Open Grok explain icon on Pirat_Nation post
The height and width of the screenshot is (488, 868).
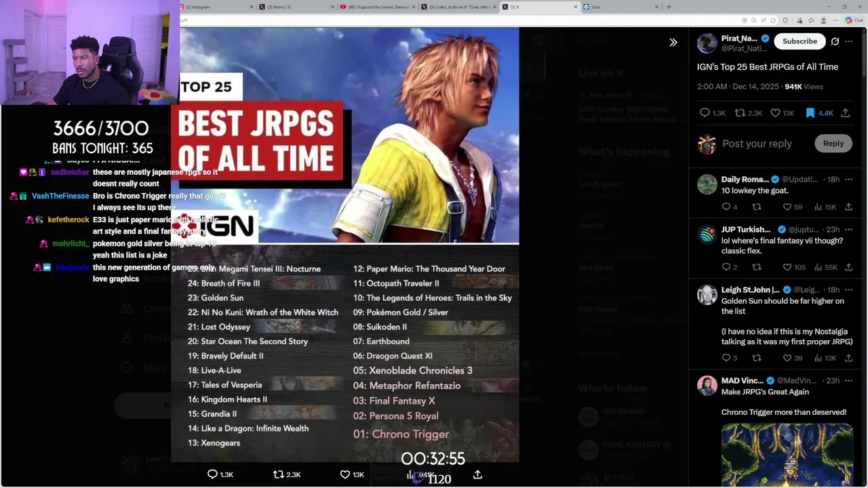tap(835, 41)
